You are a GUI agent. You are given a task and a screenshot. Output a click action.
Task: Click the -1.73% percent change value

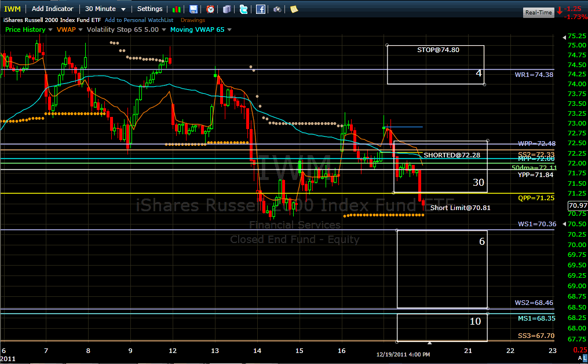click(576, 17)
